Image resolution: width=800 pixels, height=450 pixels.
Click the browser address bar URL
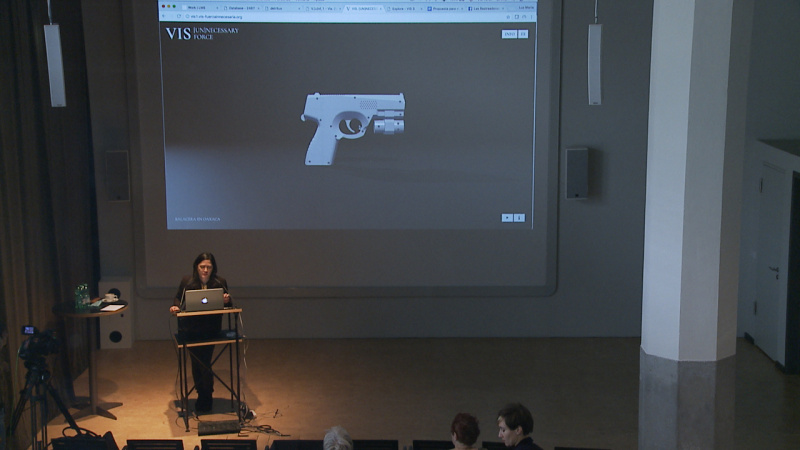pyautogui.click(x=217, y=17)
